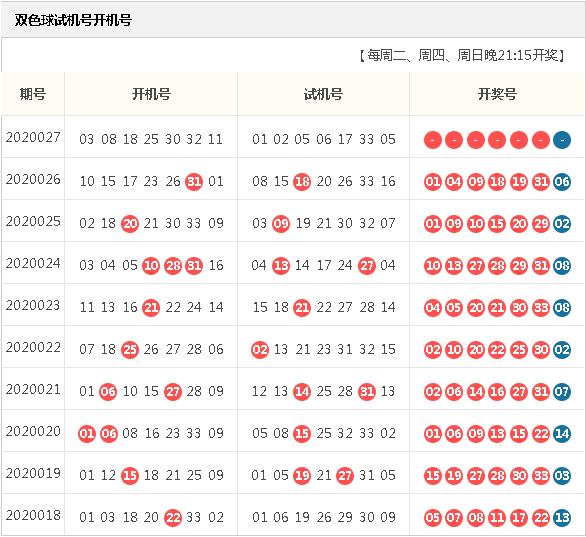
Task: Click period number 2020022
Action: point(33,348)
